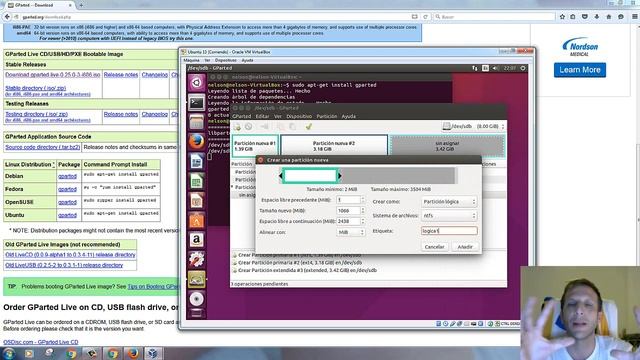Click the browser back arrow
Screen dimensions: 640x360
pos(7,17)
